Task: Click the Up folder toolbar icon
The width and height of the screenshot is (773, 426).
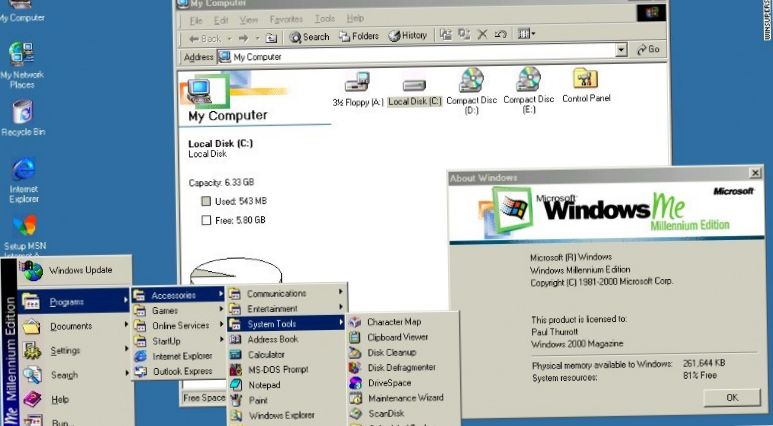Action: [271, 37]
